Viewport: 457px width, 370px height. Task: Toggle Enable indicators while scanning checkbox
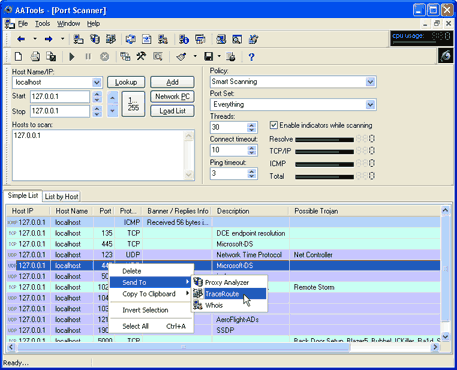tap(274, 125)
